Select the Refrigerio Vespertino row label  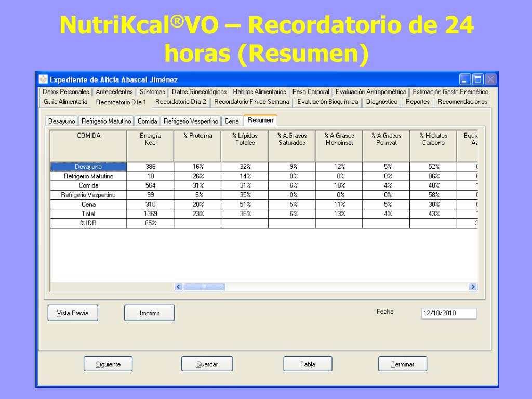[x=88, y=195]
